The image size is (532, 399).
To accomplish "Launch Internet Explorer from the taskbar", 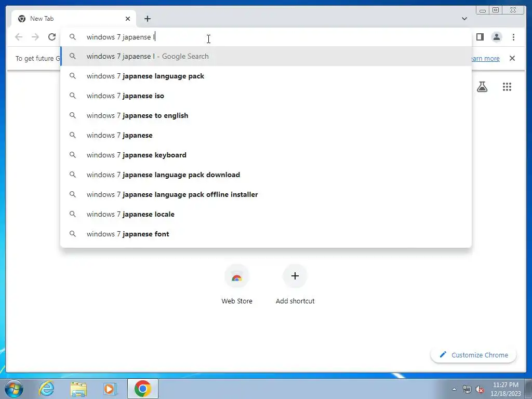I will (46, 389).
